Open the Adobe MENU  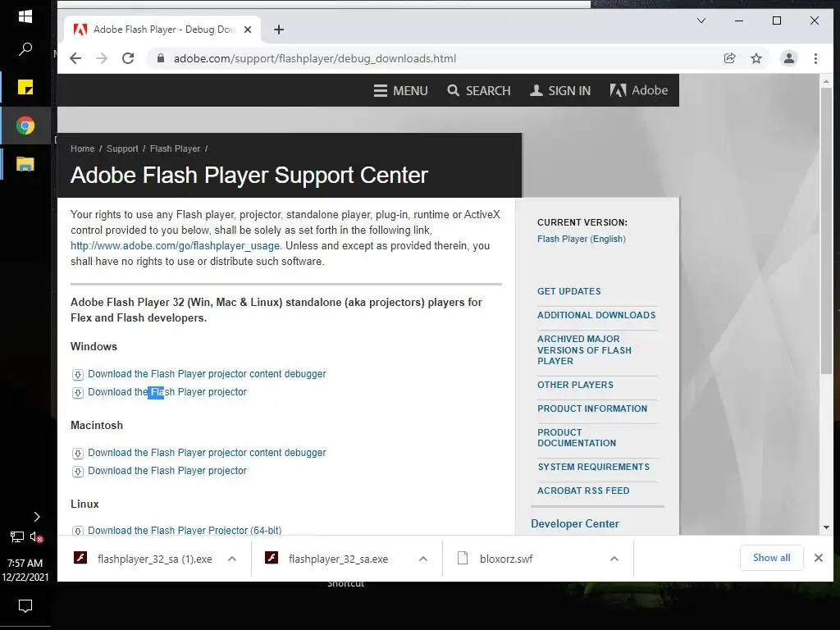coord(400,90)
